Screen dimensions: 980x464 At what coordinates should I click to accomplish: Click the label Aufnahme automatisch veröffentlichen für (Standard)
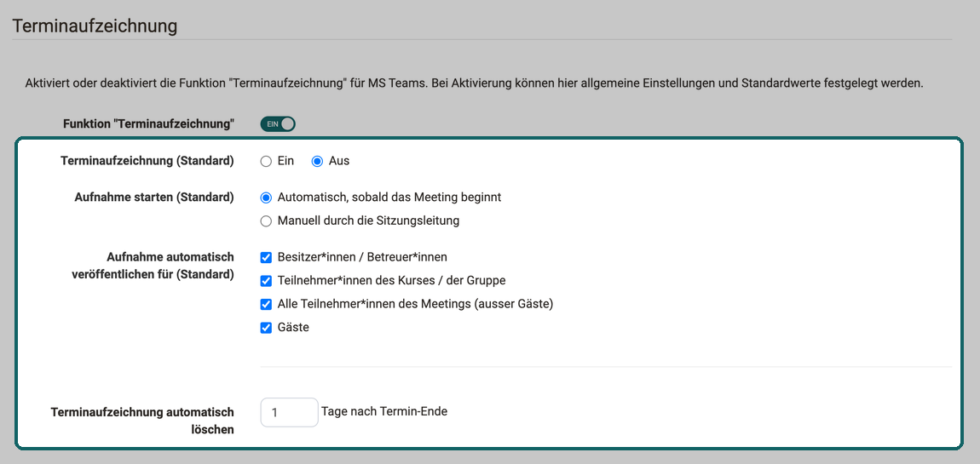[x=153, y=266]
